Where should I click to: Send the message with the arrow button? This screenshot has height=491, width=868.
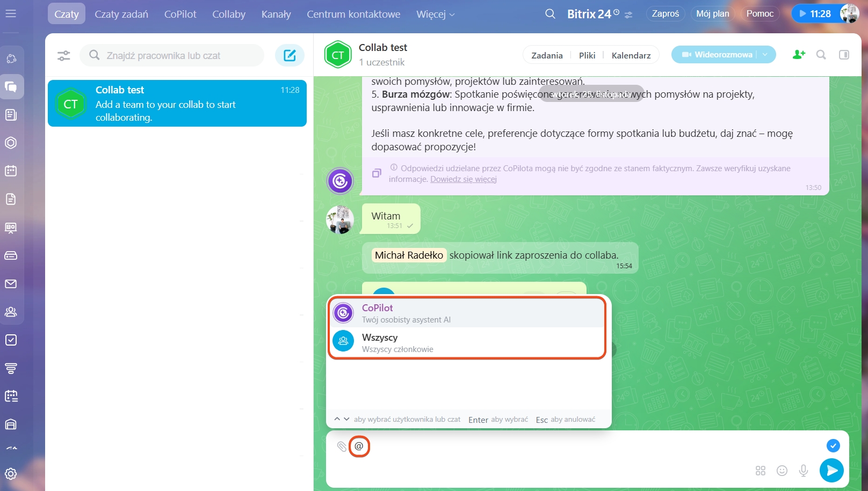(831, 471)
